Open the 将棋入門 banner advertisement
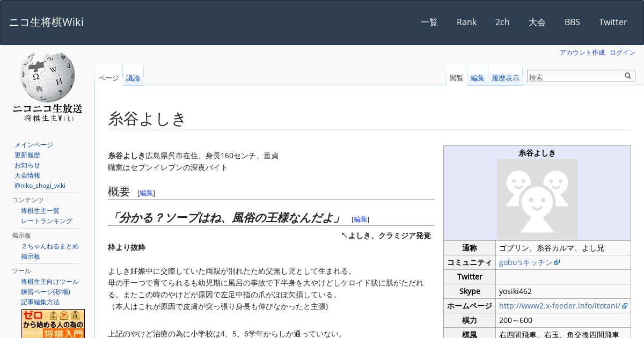Screen dimensions: 644x338 click(53, 324)
